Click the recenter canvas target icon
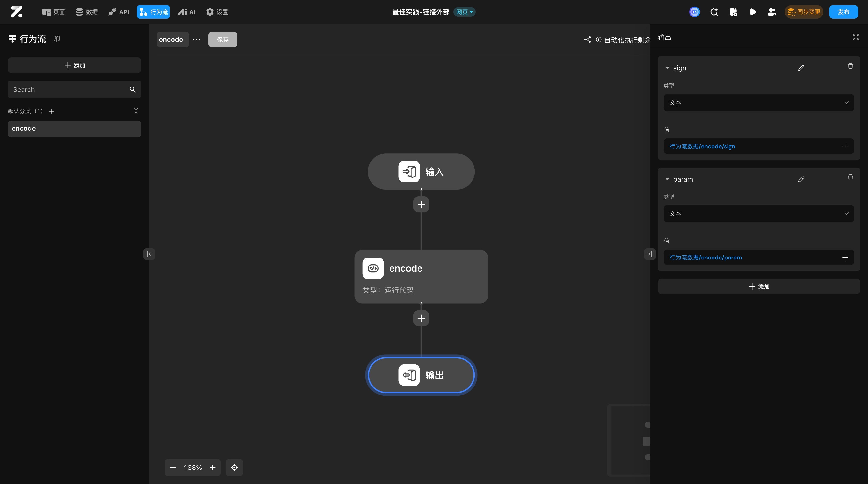868x484 pixels. coord(234,468)
